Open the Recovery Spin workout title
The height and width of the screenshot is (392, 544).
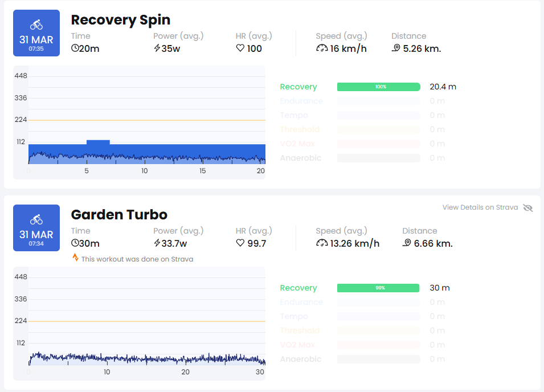click(121, 20)
